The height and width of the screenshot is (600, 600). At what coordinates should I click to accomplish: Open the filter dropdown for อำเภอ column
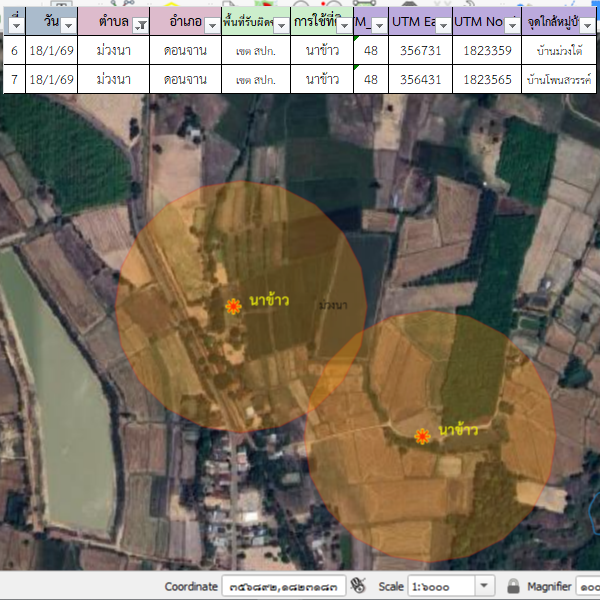click(x=211, y=25)
